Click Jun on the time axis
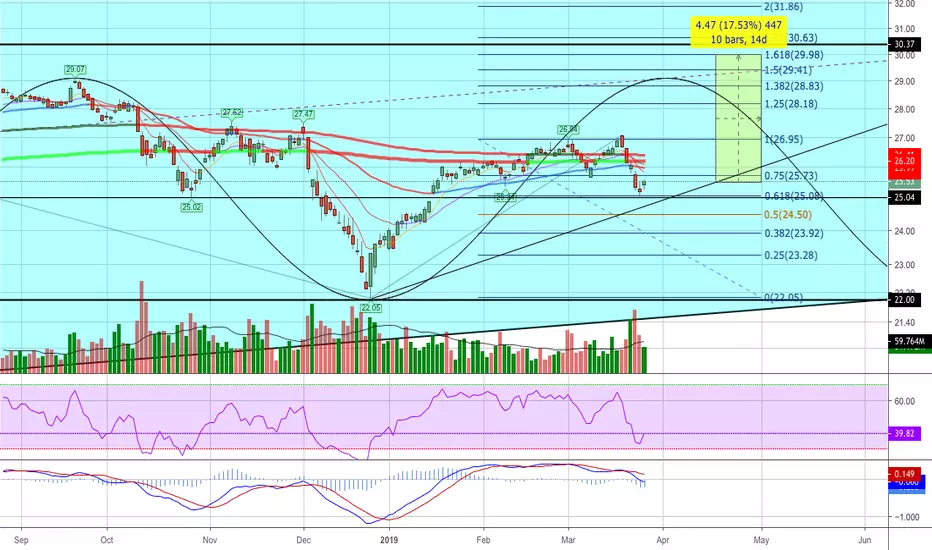Viewport: 932px width, 550px height. coord(865,540)
